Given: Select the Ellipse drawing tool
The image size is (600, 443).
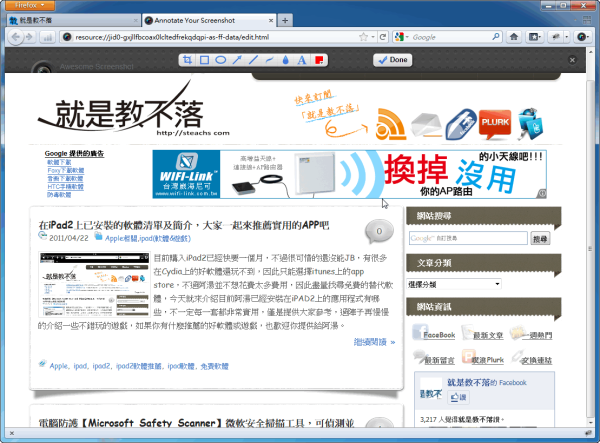Looking at the screenshot, I should (220, 60).
